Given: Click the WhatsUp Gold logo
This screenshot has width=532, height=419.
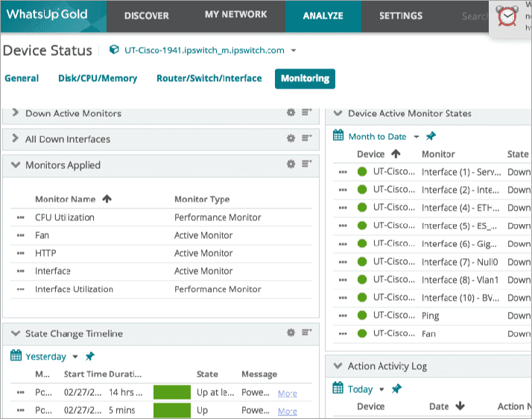Looking at the screenshot, I should tap(47, 14).
